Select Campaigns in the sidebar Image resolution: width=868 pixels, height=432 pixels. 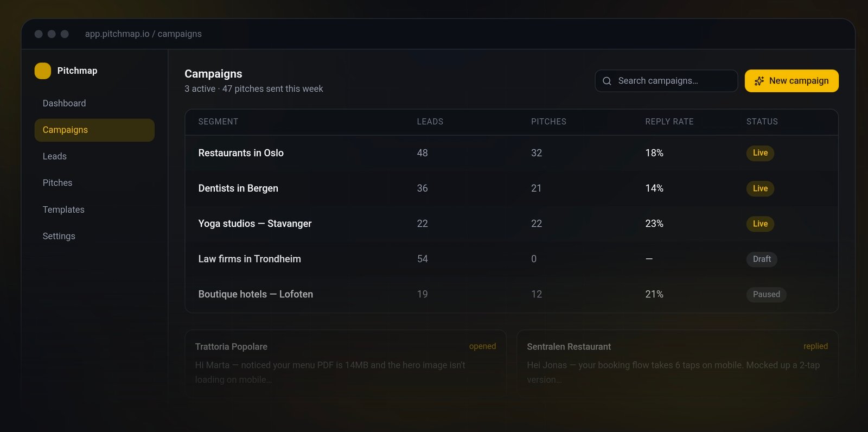tap(94, 130)
